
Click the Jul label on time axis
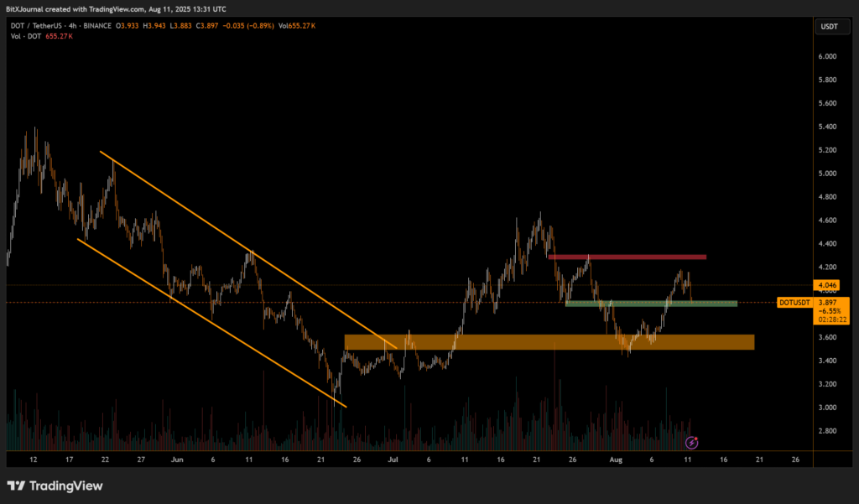[x=393, y=460]
